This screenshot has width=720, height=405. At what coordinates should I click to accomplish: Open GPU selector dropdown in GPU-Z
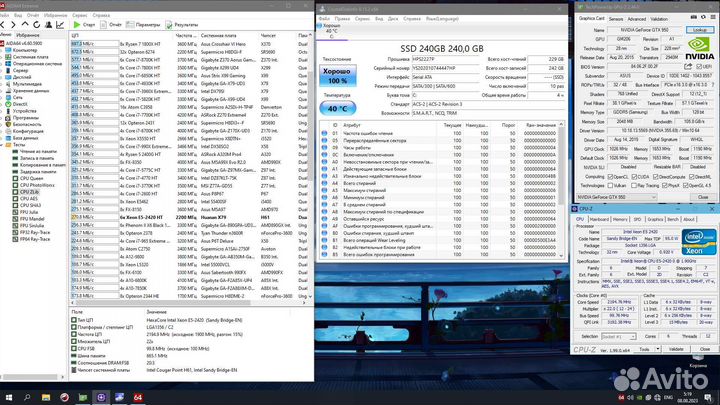pos(617,197)
